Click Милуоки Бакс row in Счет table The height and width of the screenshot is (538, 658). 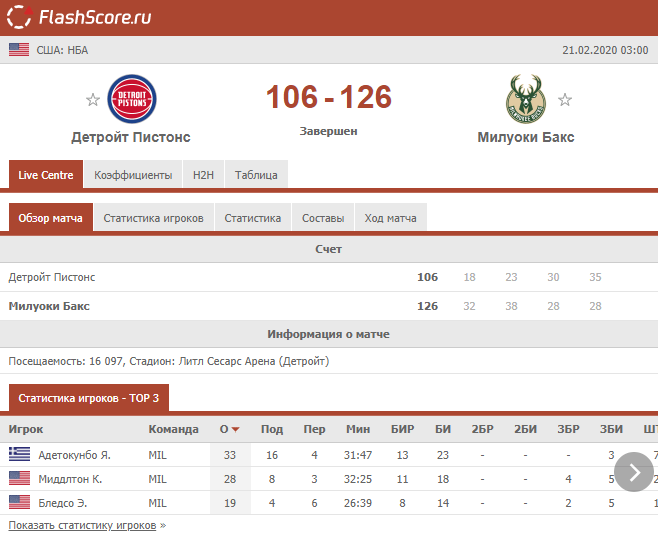pos(329,306)
